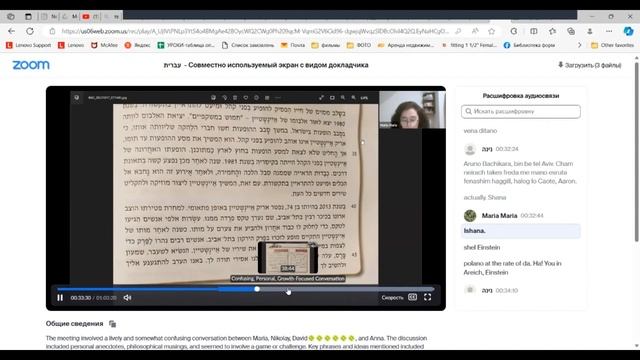The width and height of the screenshot is (640, 360).
Task: Open the Lenovo Support bookmark
Action: tap(29, 45)
